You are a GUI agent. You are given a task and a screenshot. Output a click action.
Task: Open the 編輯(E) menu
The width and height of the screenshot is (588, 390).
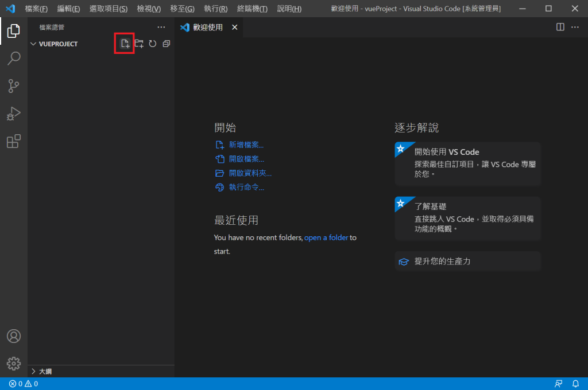pyautogui.click(x=68, y=9)
